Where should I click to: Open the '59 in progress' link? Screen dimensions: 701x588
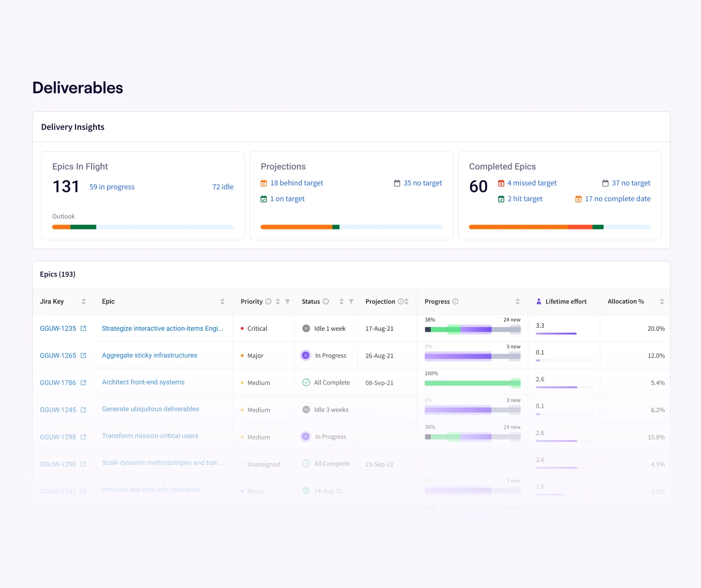click(112, 187)
